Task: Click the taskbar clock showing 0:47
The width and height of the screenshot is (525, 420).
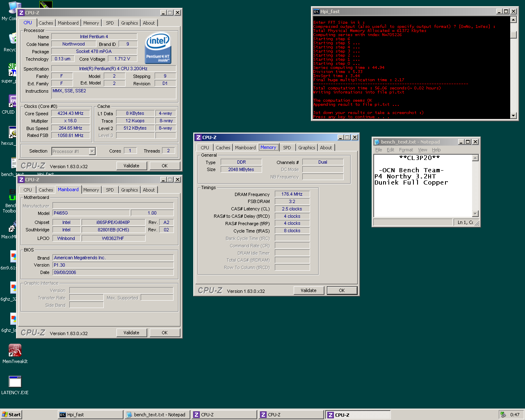Action: [x=515, y=415]
